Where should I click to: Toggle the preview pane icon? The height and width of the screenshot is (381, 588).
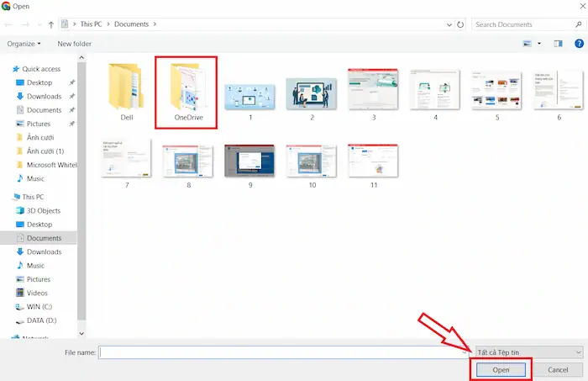click(558, 43)
